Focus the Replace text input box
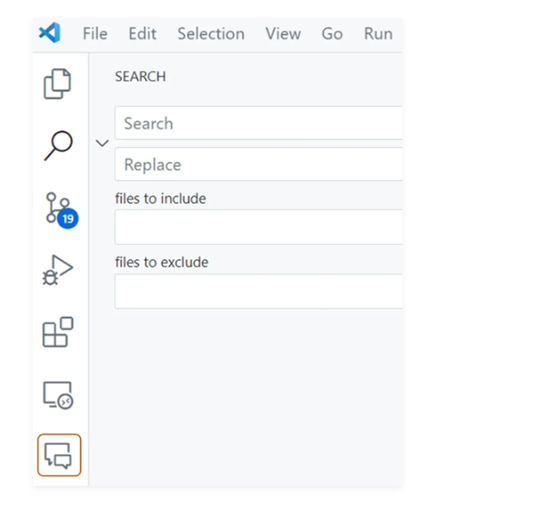The height and width of the screenshot is (506, 554). coord(259,164)
